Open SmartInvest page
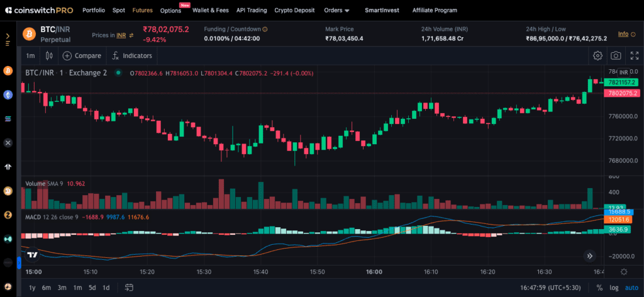 coord(382,10)
